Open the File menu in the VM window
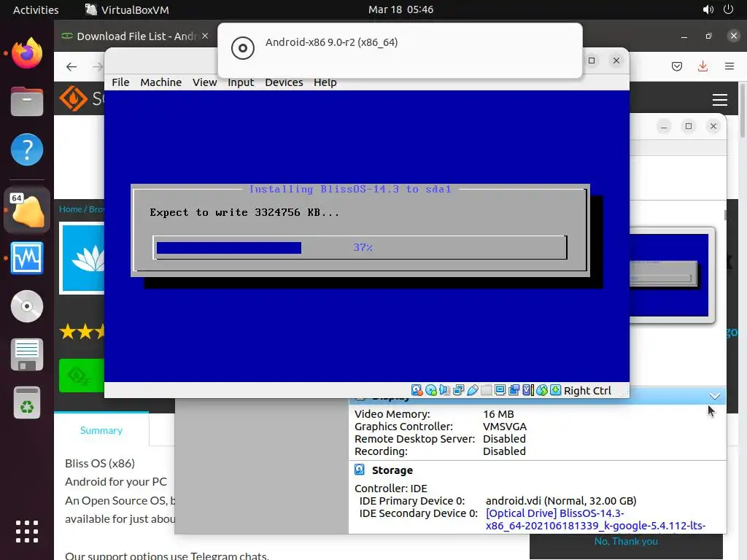This screenshot has height=560, width=747. 120,82
